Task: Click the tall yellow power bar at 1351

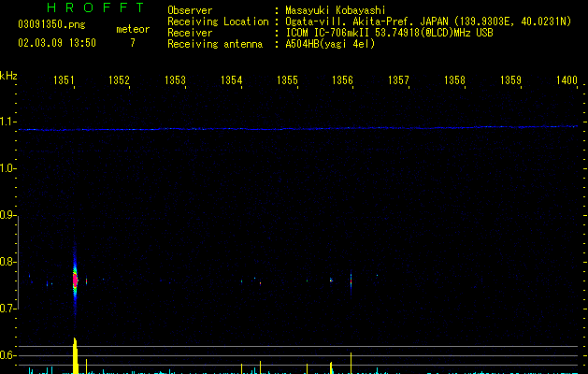Action: click(x=76, y=355)
